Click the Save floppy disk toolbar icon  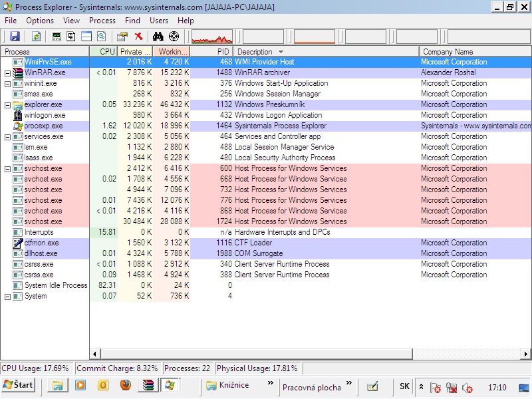point(15,37)
